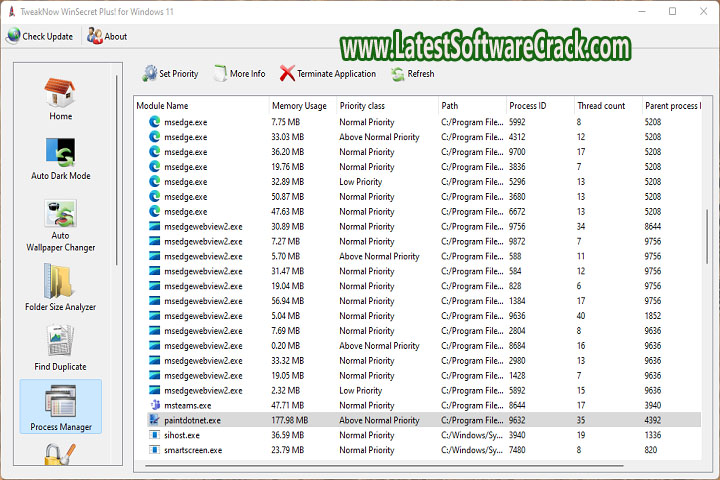
Task: Click process ID 1428
Action: (x=517, y=376)
